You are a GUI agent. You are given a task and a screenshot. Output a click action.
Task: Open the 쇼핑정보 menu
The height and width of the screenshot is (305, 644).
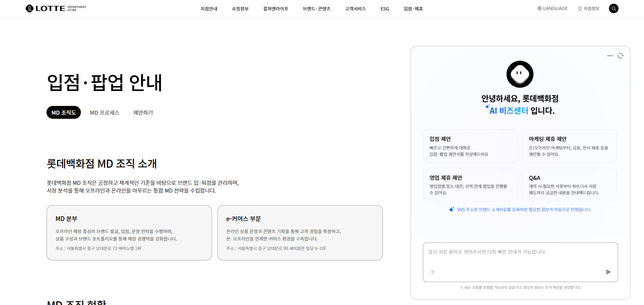pos(240,9)
